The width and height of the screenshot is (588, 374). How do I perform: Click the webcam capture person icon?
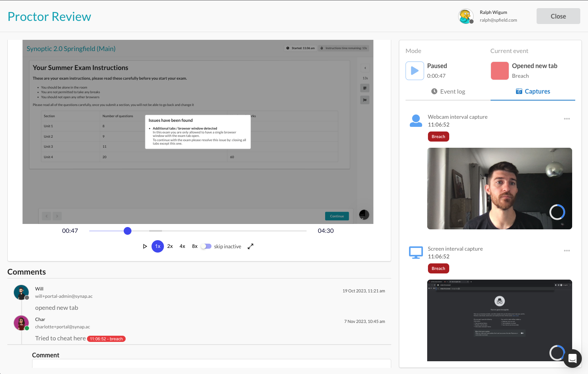416,121
